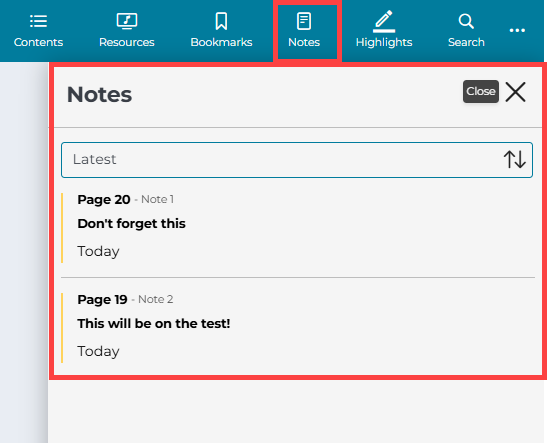
Task: Open the Resources monitor icon
Action: (127, 21)
